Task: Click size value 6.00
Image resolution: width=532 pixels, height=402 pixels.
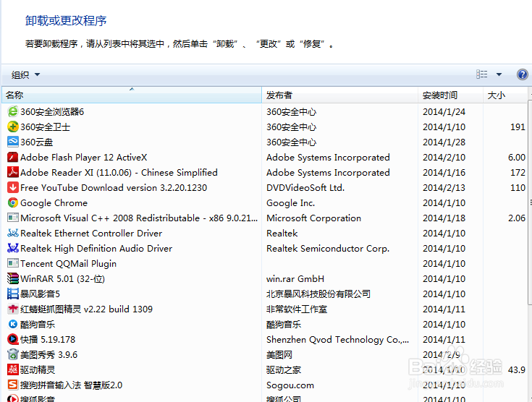Action: [x=516, y=158]
